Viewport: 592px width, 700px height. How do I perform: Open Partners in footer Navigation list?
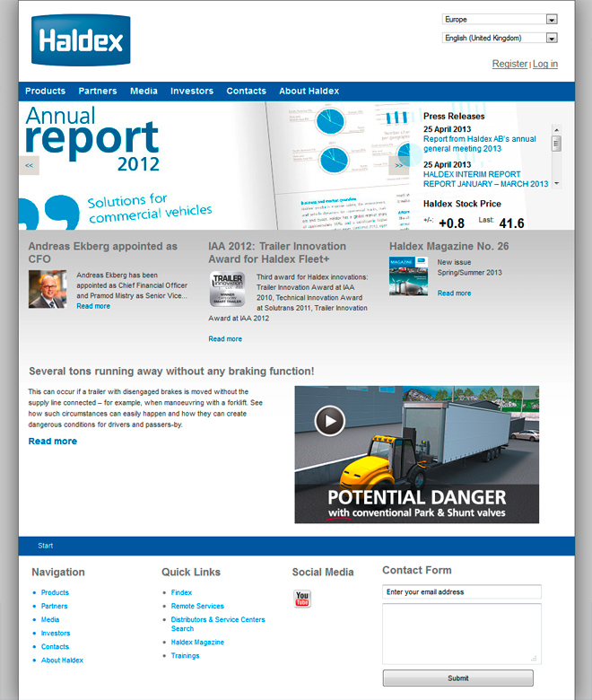(55, 606)
